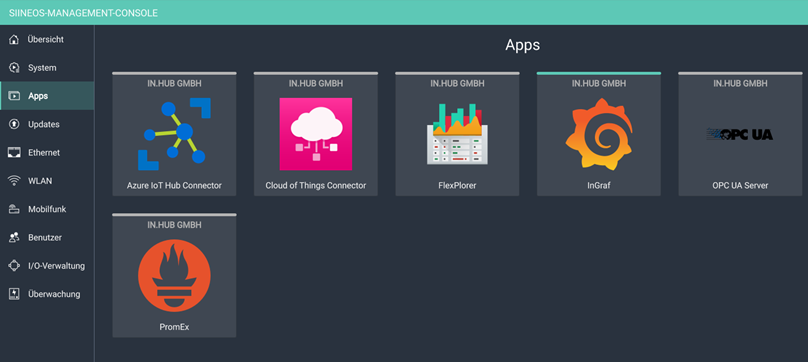Open the OPC UA logo
This screenshot has height=362, width=808.
740,134
